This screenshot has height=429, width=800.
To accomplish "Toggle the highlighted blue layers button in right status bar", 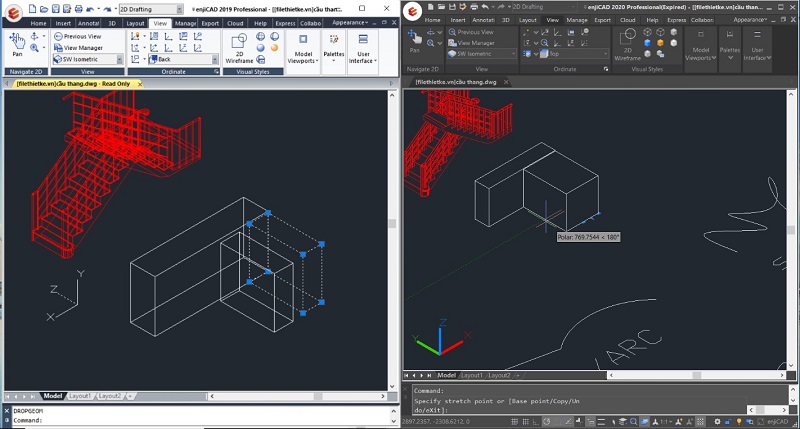I will (x=644, y=422).
